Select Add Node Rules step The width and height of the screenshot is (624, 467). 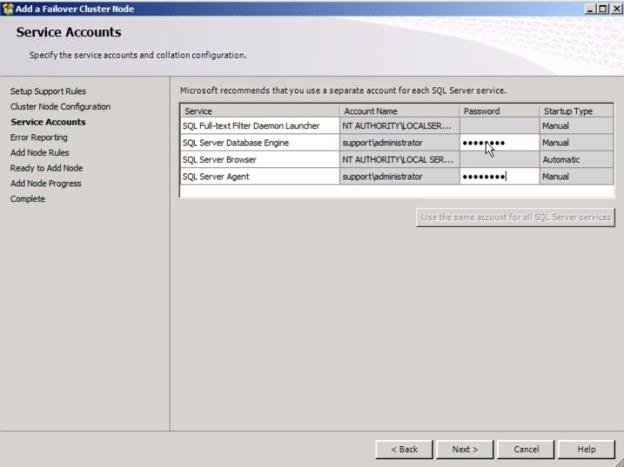point(40,152)
